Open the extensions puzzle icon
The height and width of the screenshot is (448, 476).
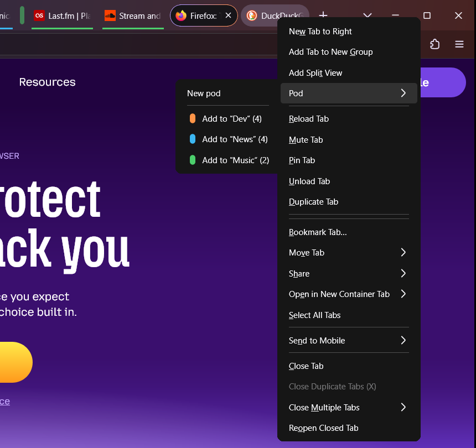pos(434,44)
